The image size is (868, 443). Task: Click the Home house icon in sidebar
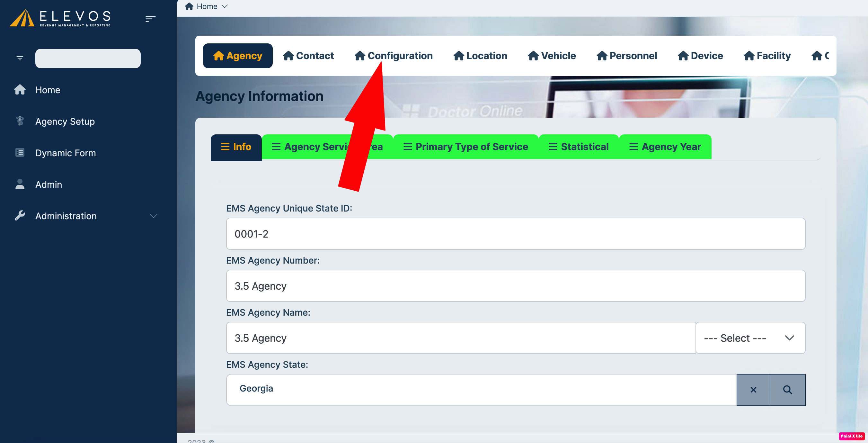click(20, 90)
